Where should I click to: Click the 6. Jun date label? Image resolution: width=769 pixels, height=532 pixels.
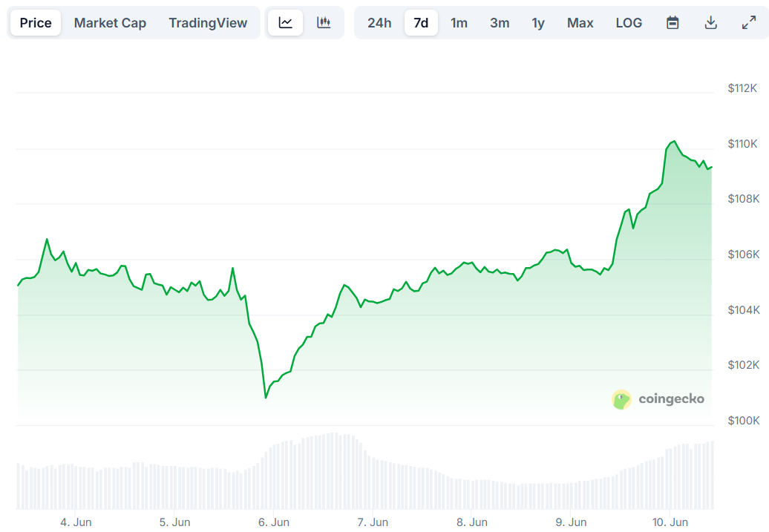[x=274, y=522]
